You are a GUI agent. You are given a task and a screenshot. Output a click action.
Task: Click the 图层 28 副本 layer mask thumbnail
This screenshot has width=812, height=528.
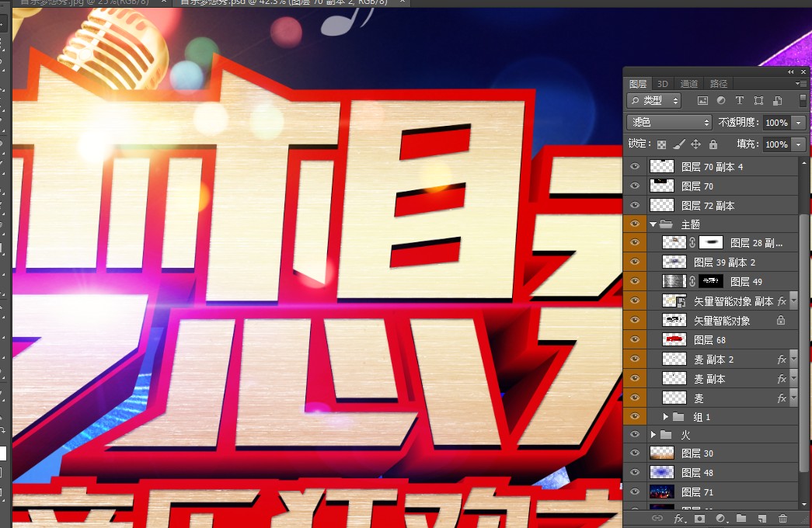pos(711,242)
